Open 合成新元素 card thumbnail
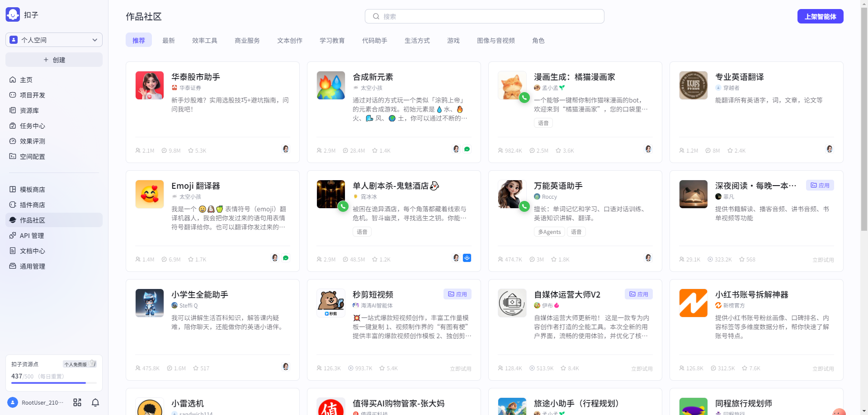Image resolution: width=868 pixels, height=415 pixels. coord(331,85)
